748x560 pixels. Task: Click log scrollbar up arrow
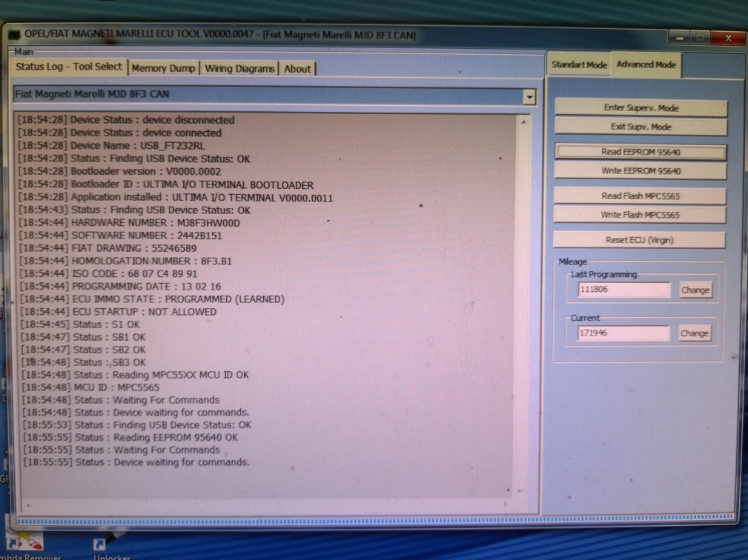click(x=523, y=122)
